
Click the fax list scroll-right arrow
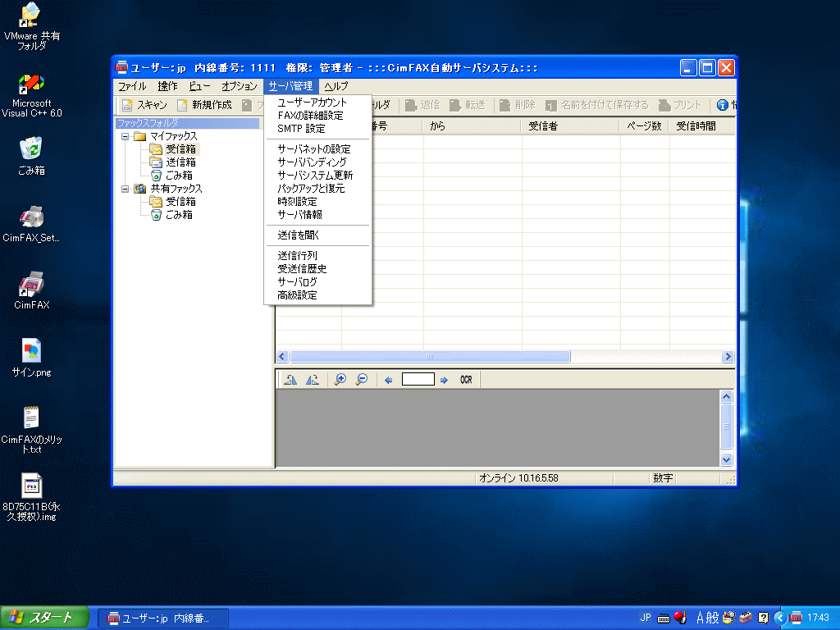(728, 357)
